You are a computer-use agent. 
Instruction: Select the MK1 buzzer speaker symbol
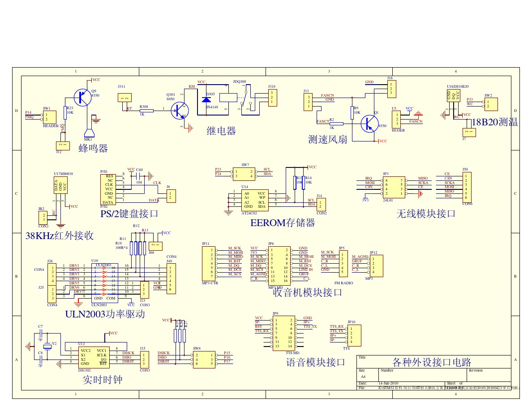pyautogui.click(x=88, y=133)
